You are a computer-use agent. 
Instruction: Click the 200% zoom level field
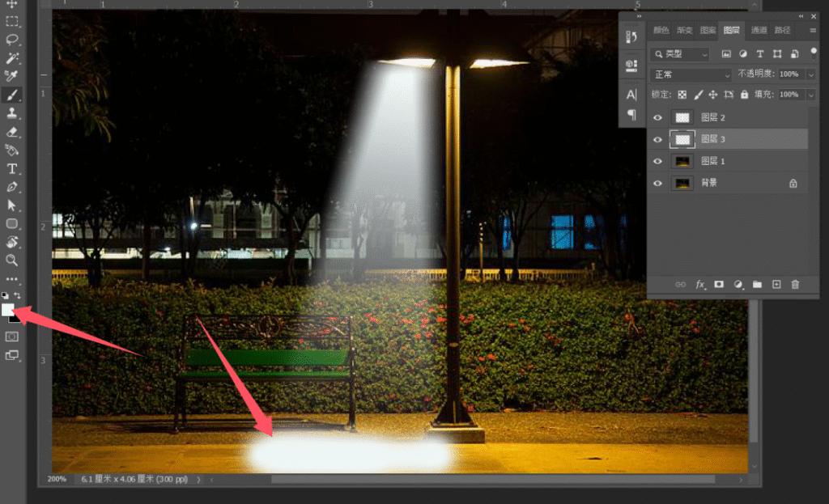point(57,479)
